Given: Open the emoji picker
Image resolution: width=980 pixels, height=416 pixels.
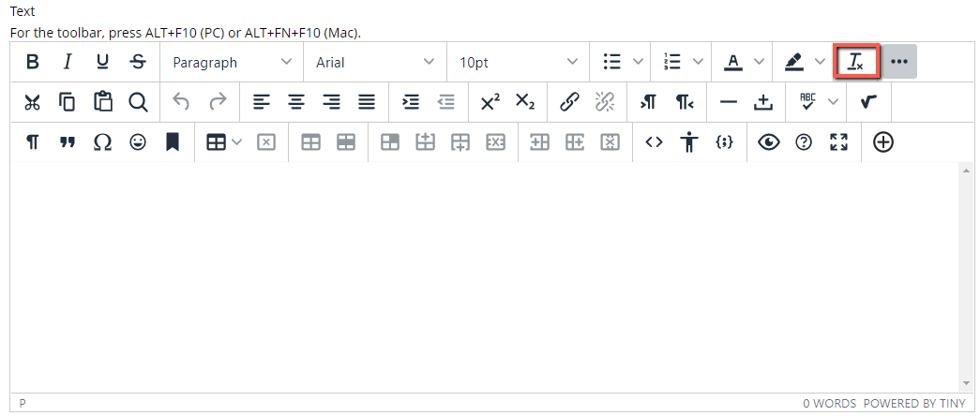Looking at the screenshot, I should coord(138,142).
